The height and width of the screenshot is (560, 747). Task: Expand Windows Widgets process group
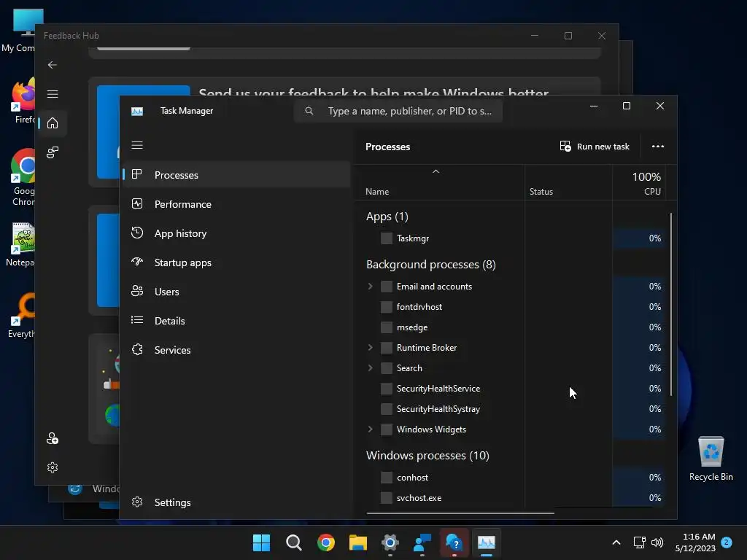pyautogui.click(x=370, y=429)
